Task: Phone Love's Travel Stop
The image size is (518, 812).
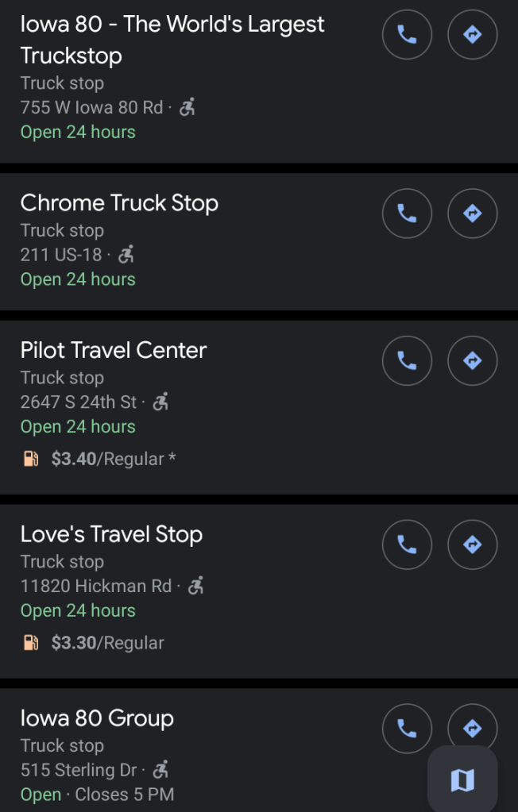Action: [407, 545]
